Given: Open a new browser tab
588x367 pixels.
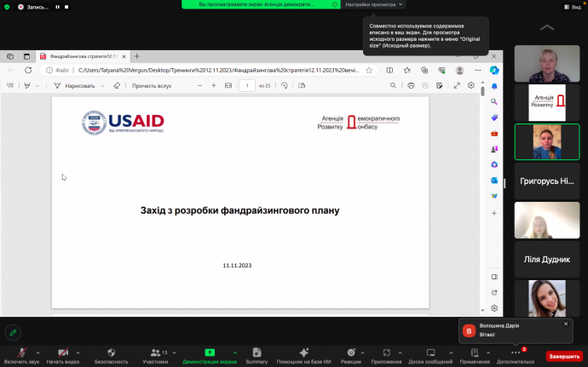Looking at the screenshot, I should pos(136,56).
